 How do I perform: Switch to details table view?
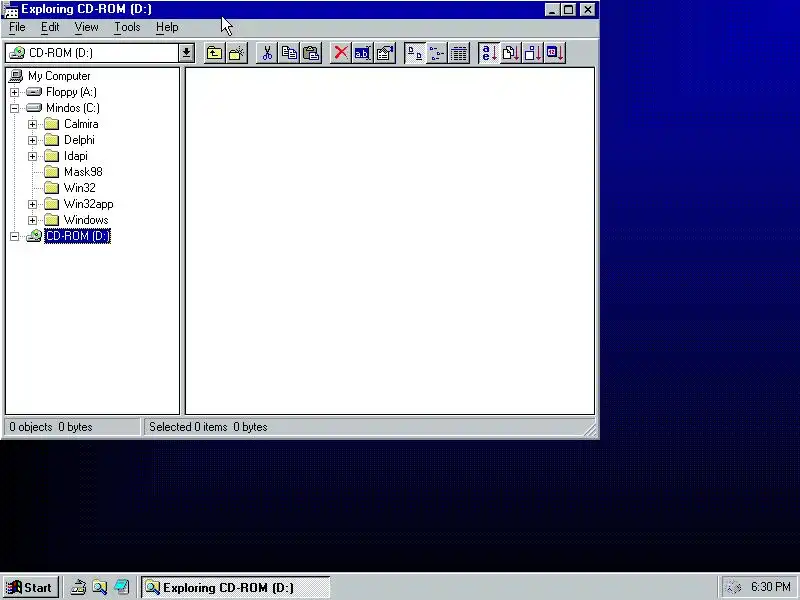459,53
